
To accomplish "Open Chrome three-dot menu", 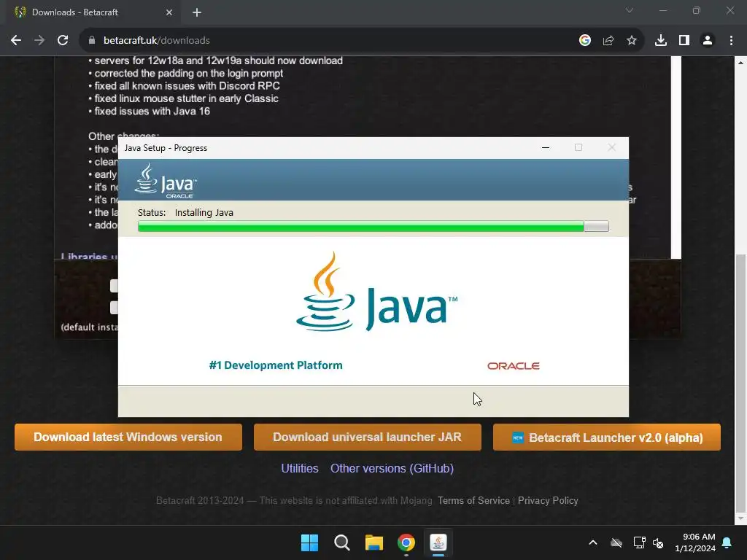I will (x=731, y=41).
